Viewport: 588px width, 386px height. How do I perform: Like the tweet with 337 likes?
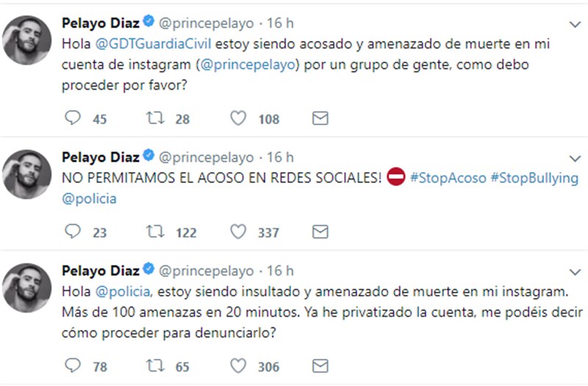[x=237, y=232]
